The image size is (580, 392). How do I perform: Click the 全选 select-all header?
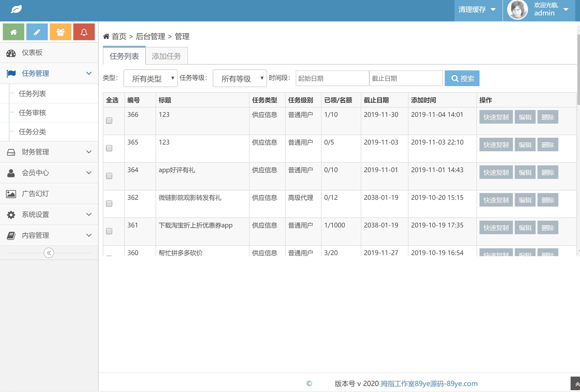[112, 100]
